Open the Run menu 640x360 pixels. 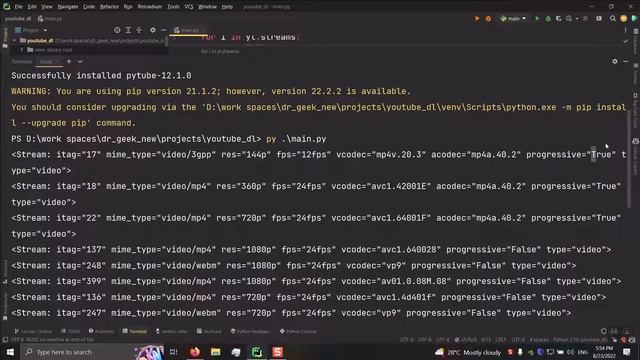point(128,7)
